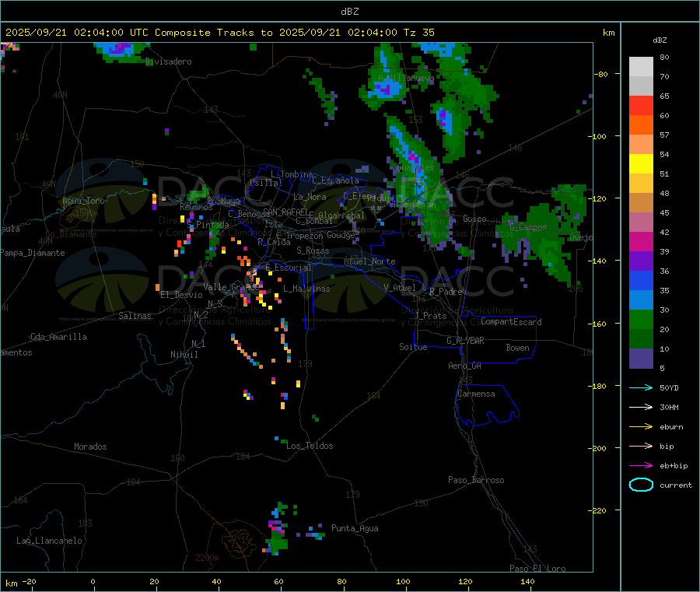
Task: Click the cyan 50YD arrow icon
Action: coord(641,387)
